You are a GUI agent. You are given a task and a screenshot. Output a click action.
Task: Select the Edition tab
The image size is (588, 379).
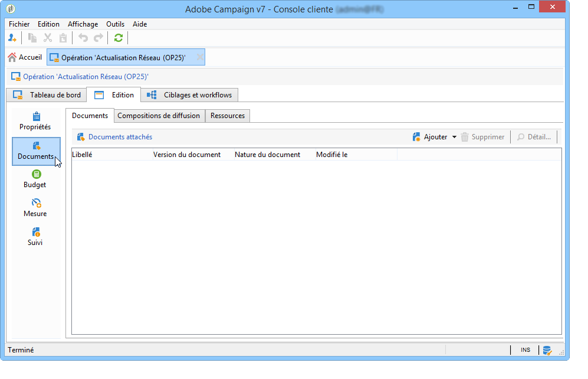coord(114,95)
